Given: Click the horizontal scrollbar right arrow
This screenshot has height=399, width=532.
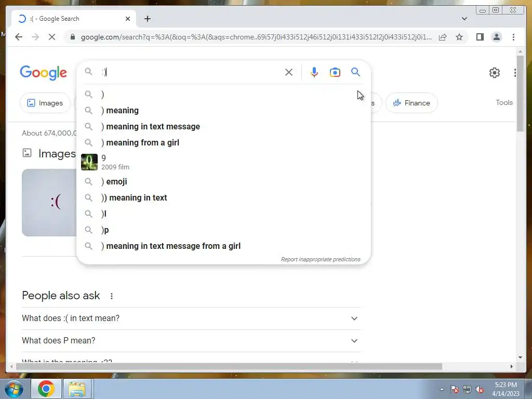Looking at the screenshot, I should [x=512, y=366].
